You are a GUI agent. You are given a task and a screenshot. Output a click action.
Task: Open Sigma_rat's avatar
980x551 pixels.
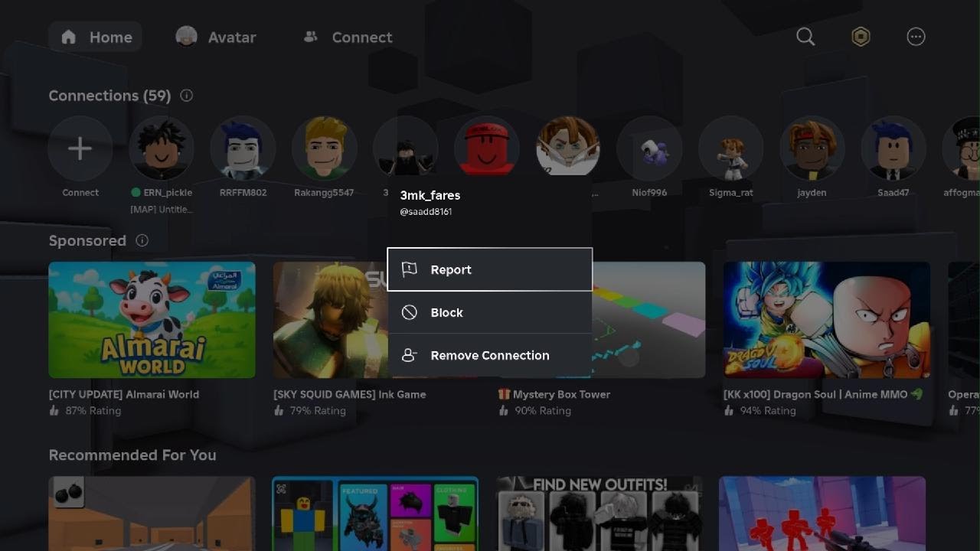click(730, 148)
